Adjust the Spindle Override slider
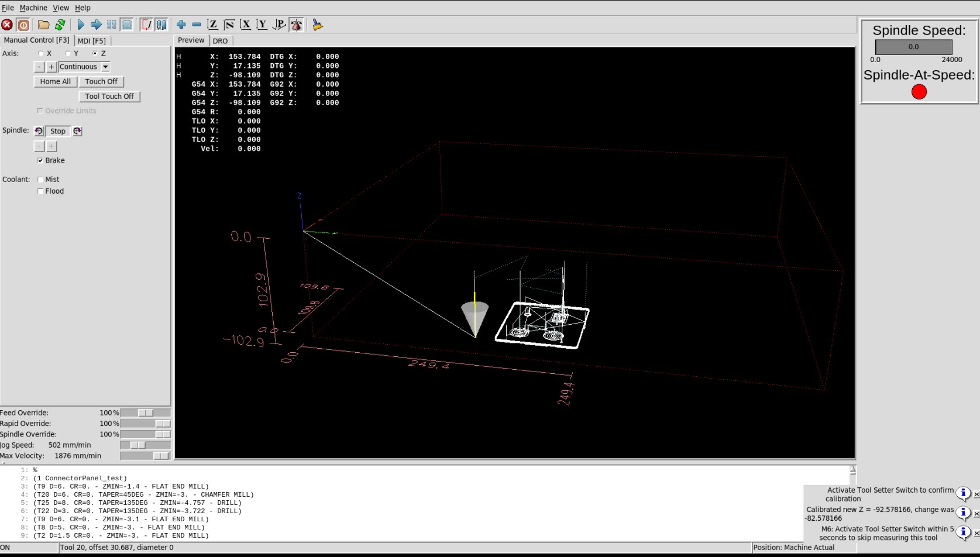 pos(145,434)
